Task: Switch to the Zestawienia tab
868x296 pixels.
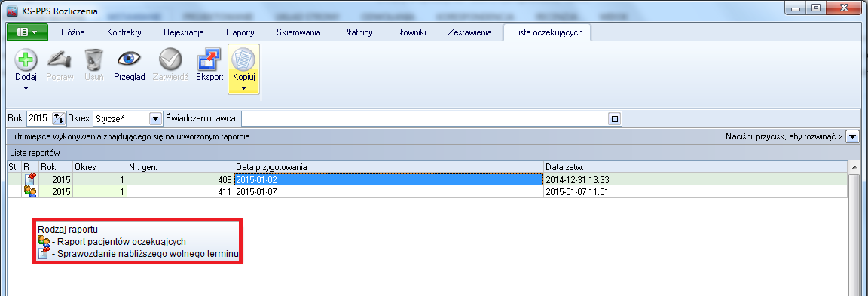Action: coord(469,32)
